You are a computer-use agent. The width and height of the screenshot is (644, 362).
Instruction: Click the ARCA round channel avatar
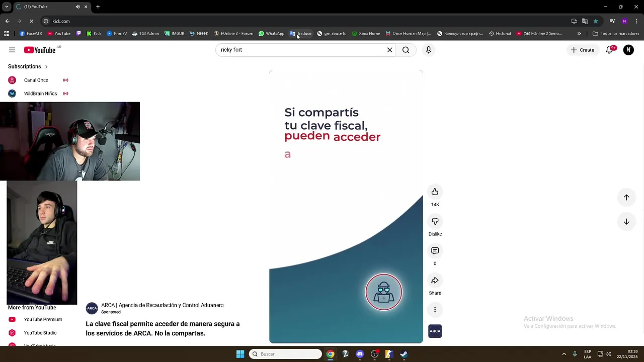(x=92, y=309)
